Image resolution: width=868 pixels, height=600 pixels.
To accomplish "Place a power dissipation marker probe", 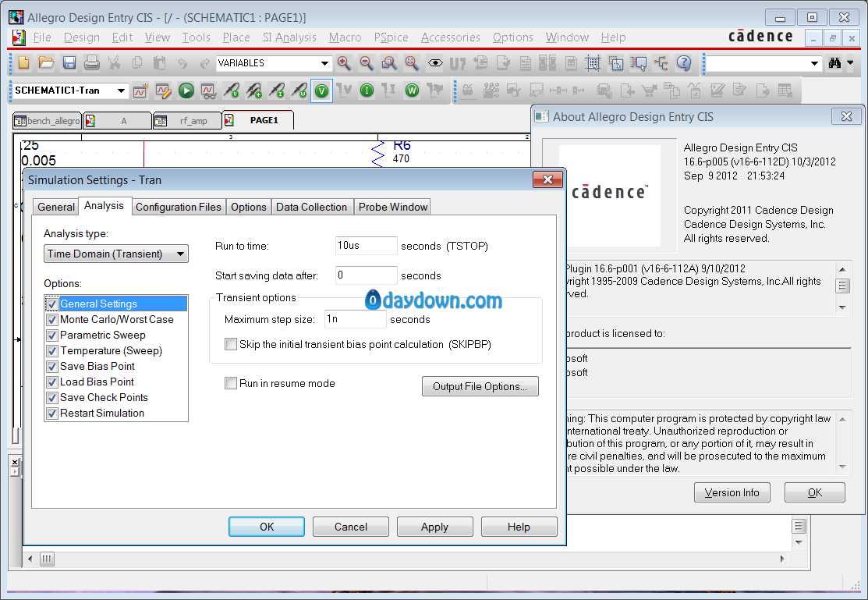I will (299, 91).
